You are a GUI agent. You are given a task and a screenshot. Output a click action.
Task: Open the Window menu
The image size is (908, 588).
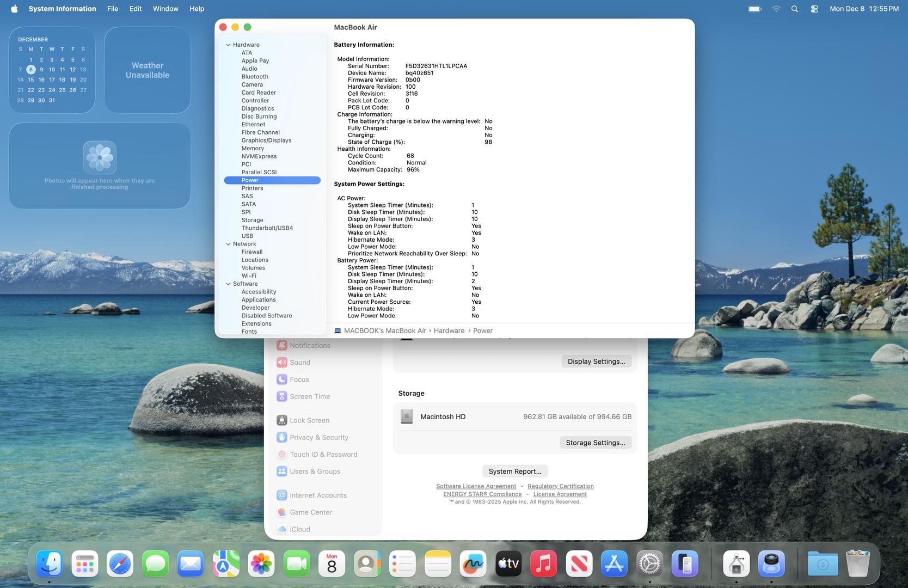[165, 9]
